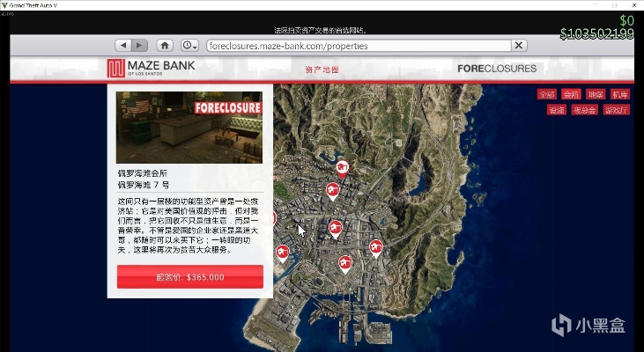Select the property pin near the western canals
Image resolution: width=644 pixels, height=352 pixels.
[282, 253]
